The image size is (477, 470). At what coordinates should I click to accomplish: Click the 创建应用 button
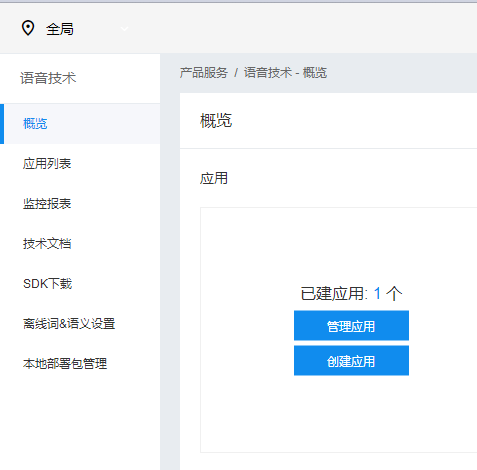(x=351, y=361)
